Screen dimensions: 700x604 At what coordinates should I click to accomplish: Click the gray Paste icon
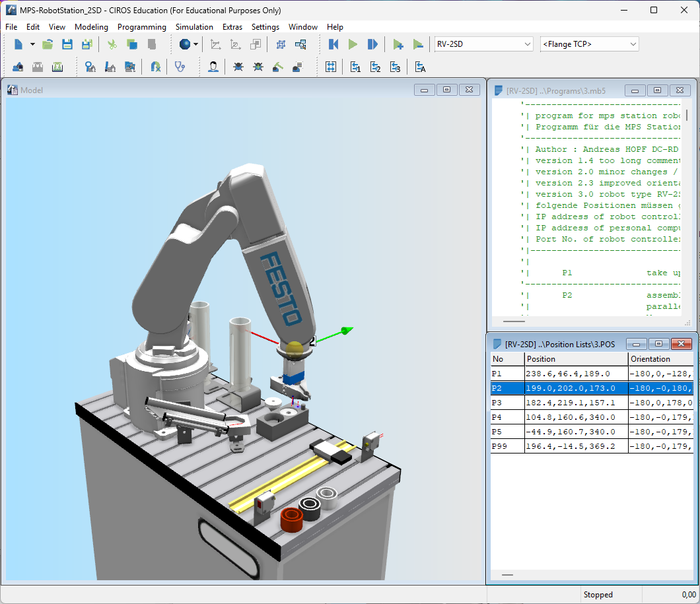(x=152, y=44)
